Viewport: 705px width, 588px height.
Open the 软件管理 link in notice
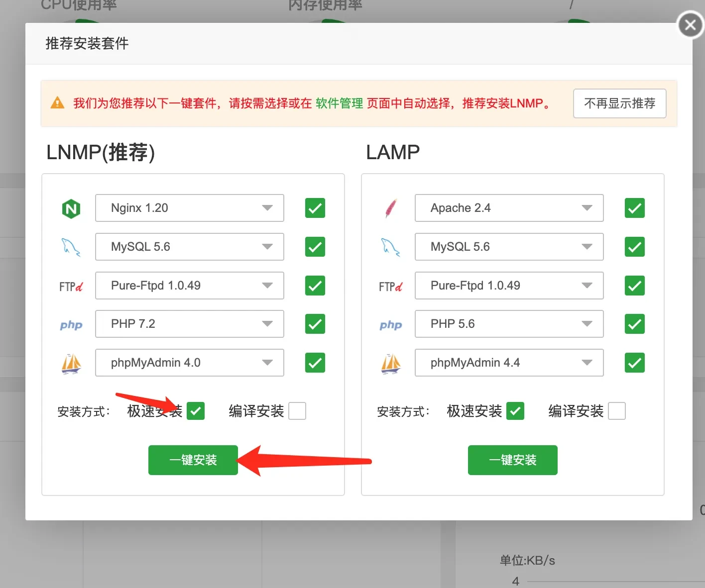[340, 103]
